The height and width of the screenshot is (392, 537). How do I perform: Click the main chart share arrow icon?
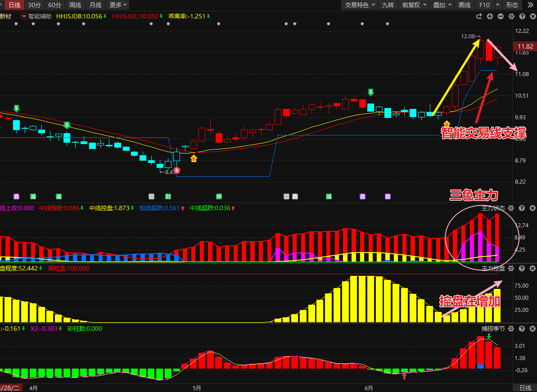click(479, 17)
